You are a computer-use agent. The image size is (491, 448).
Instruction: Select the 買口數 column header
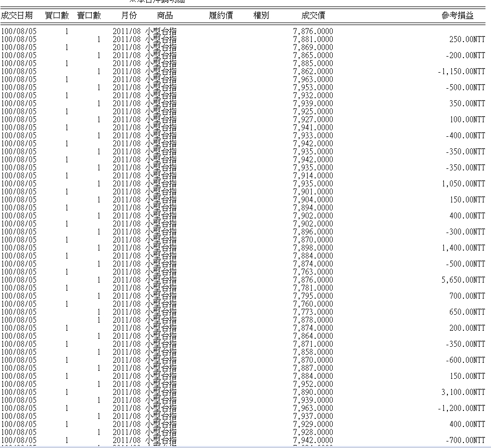[57, 16]
